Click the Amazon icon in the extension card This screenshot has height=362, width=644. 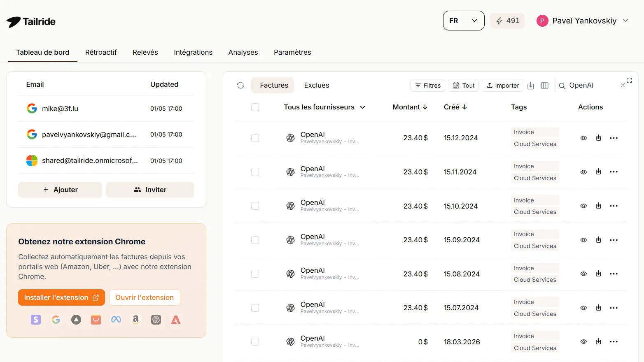tap(136, 320)
